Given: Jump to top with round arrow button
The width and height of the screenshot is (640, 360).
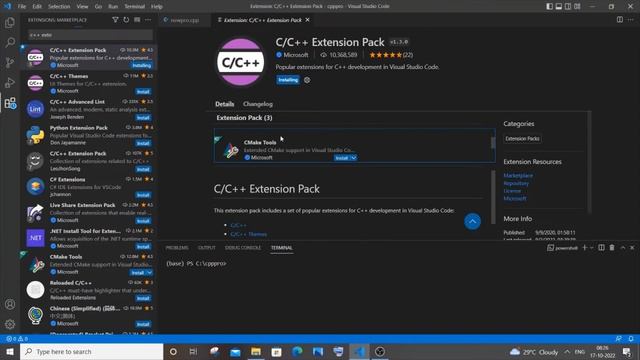Looking at the screenshot, I should [x=472, y=222].
